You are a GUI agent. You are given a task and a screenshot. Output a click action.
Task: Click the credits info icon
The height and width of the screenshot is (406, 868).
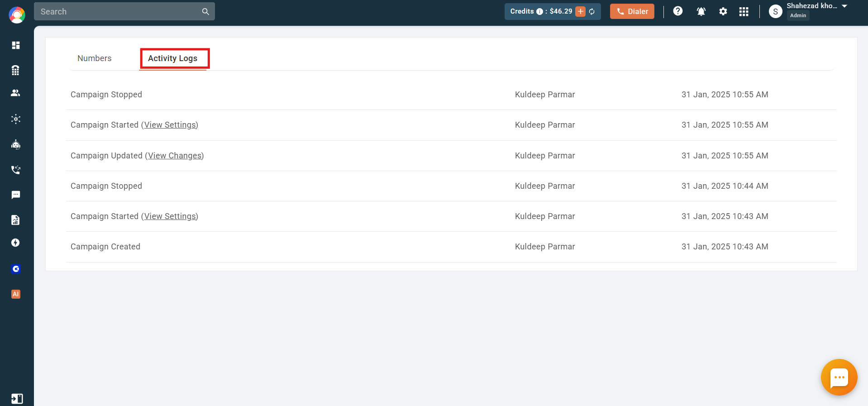pyautogui.click(x=539, y=12)
